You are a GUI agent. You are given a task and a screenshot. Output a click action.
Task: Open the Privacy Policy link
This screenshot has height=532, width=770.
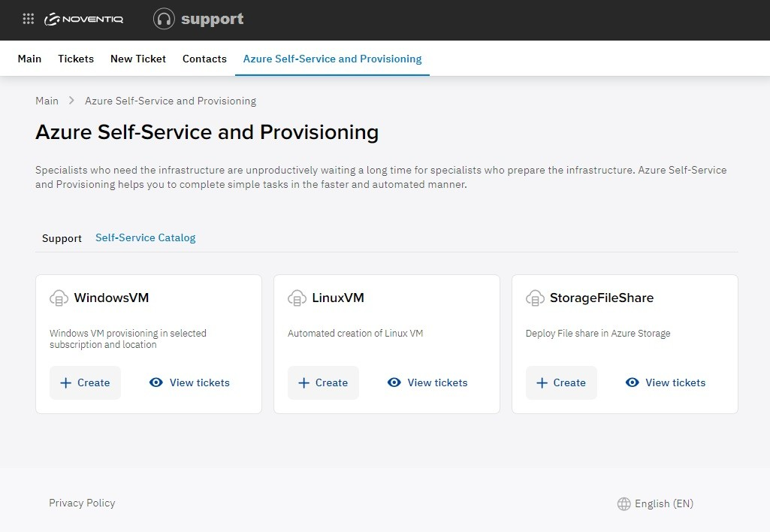(82, 503)
